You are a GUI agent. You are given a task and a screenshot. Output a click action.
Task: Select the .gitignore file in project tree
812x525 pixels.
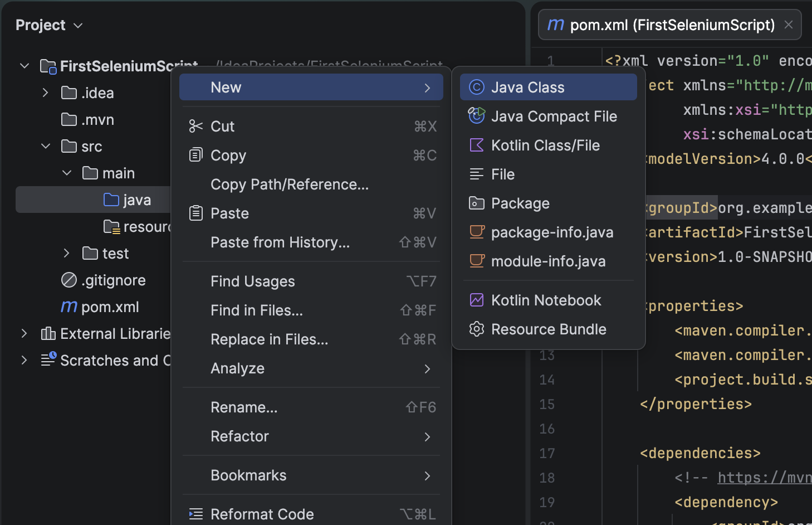pyautogui.click(x=113, y=280)
